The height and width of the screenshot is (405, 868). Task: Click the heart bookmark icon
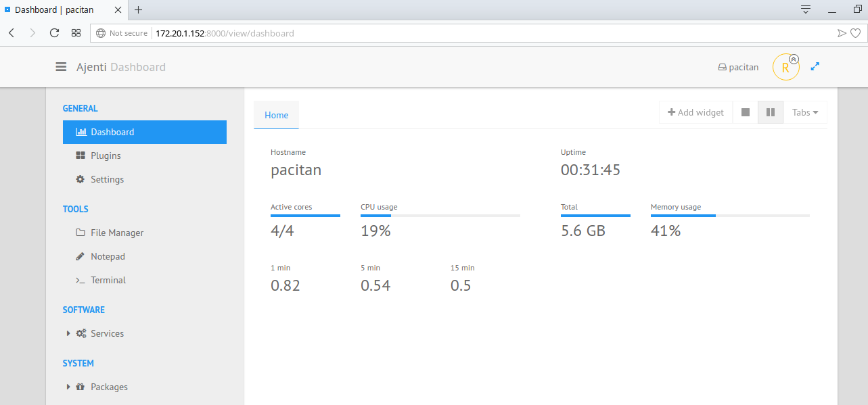click(855, 32)
